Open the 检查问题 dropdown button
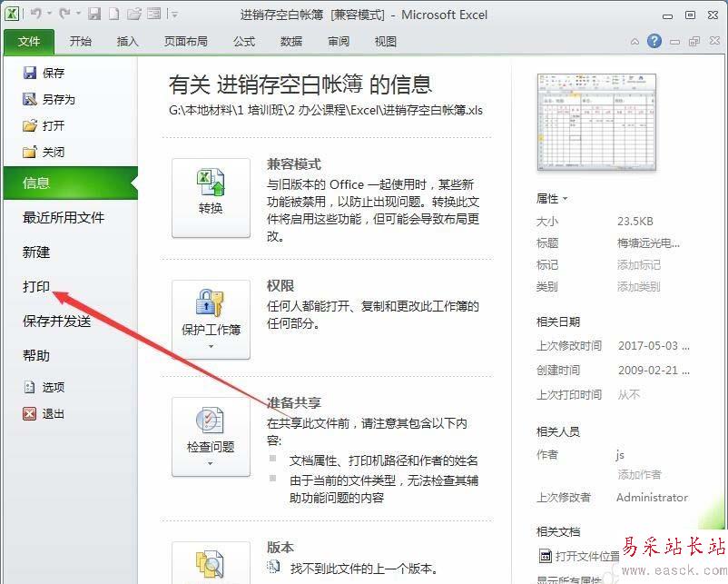The height and width of the screenshot is (584, 728). (x=211, y=436)
